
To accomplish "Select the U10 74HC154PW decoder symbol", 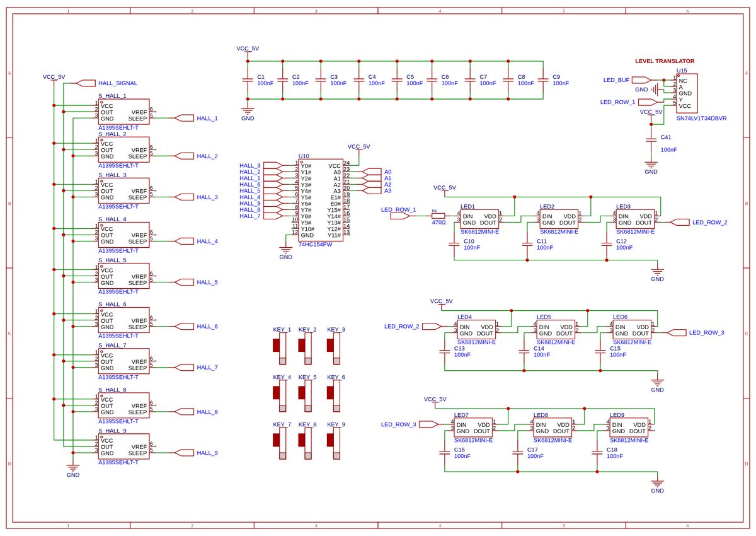I will point(321,200).
